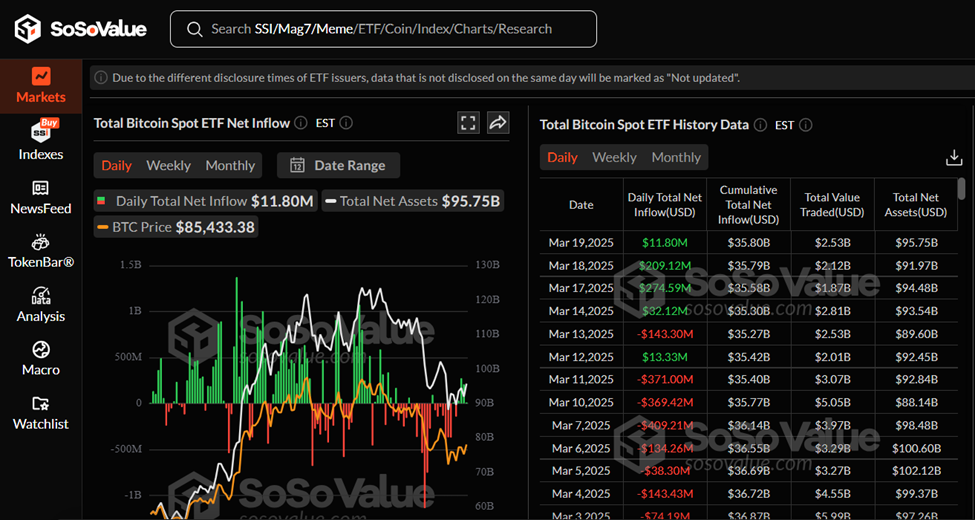Click the $88.14B net assets value

click(x=916, y=402)
